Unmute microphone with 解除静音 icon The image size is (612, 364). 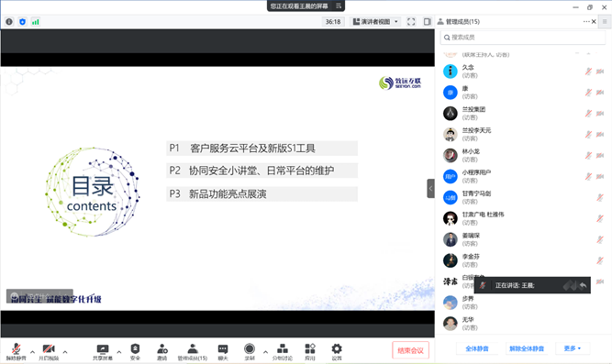[x=16, y=351]
